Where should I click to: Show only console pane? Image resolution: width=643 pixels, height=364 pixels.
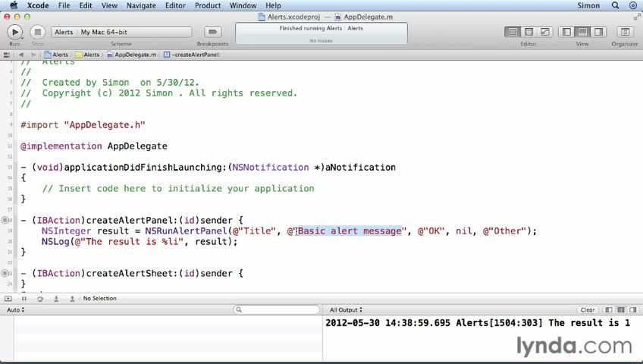634,310
